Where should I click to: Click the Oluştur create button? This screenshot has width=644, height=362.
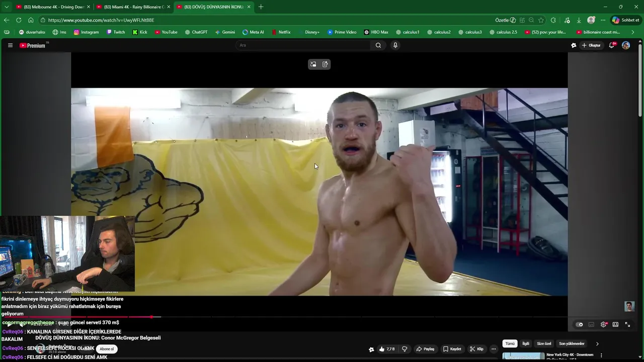pyautogui.click(x=592, y=45)
